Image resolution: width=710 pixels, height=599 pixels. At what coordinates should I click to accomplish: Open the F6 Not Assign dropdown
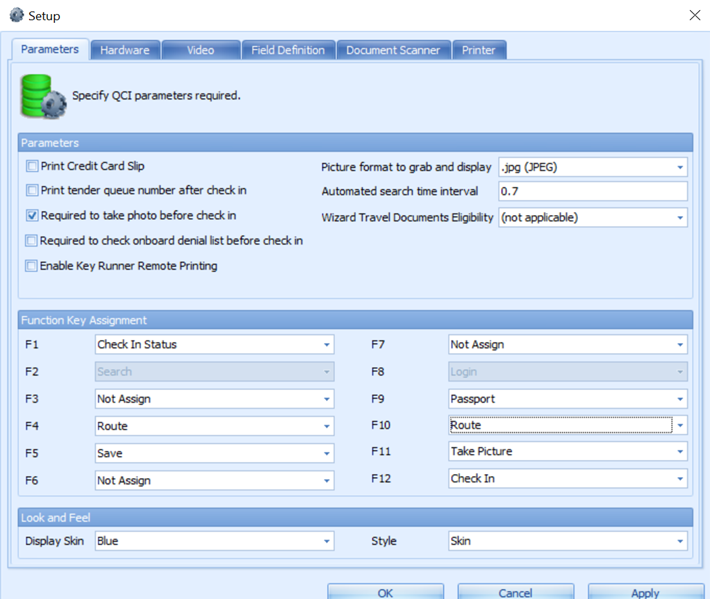pos(215,480)
